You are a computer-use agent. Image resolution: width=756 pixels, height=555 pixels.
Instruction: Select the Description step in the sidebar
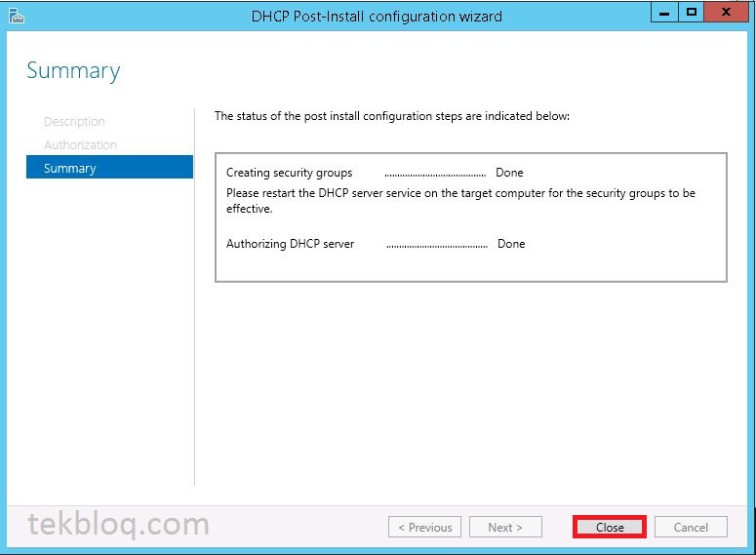(74, 122)
